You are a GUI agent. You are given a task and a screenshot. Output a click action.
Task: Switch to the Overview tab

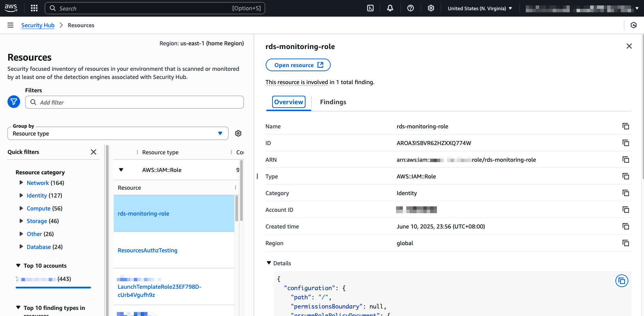click(x=288, y=102)
